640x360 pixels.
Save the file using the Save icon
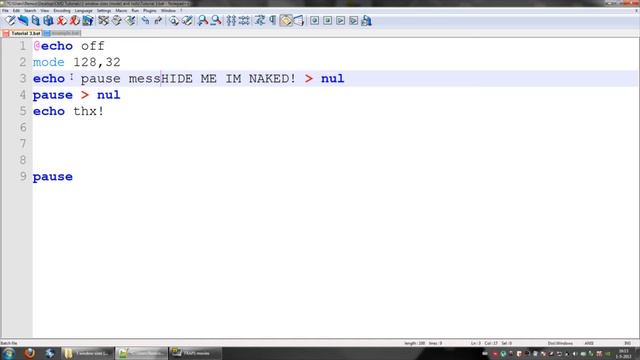pyautogui.click(x=36, y=20)
